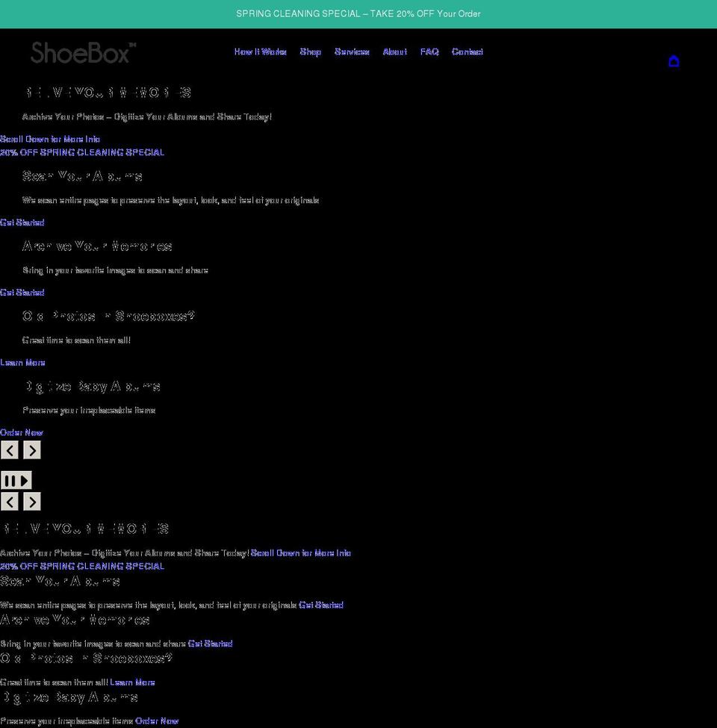Image resolution: width=717 pixels, height=728 pixels.
Task: Advance to next slide using the right arrow
Action: tap(31, 449)
